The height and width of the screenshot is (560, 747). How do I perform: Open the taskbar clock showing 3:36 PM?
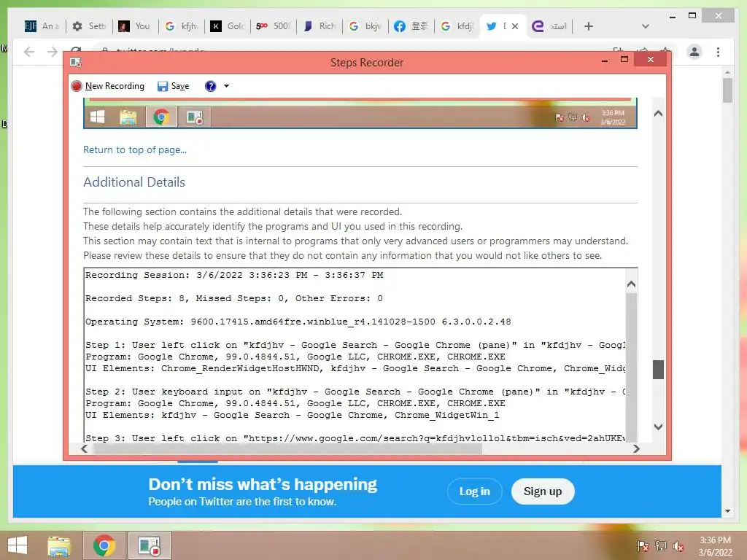(715, 546)
